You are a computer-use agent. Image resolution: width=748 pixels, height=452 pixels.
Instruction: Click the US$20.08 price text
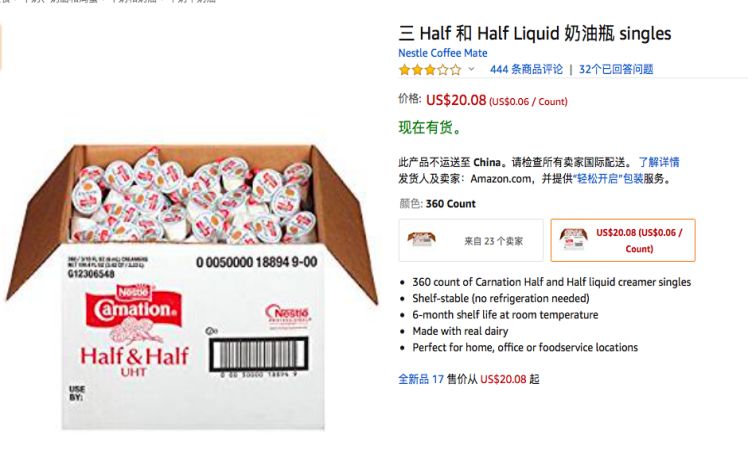(456, 100)
